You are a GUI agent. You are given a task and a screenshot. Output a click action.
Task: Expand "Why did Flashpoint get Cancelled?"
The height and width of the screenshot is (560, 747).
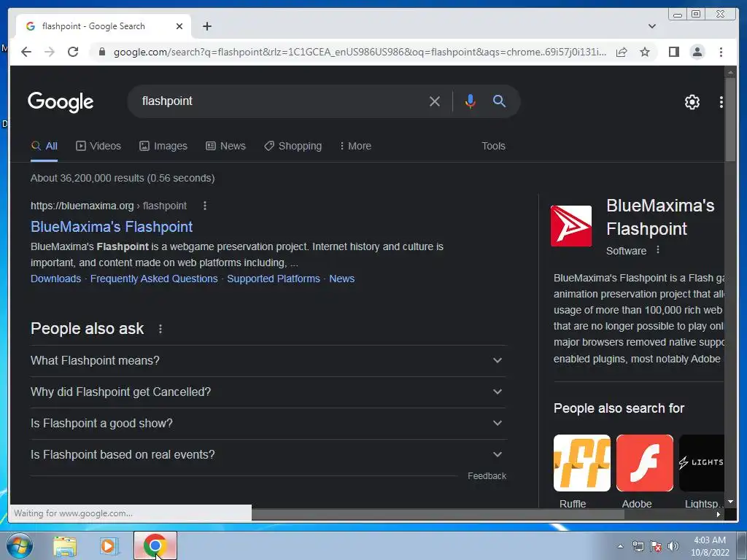point(268,392)
